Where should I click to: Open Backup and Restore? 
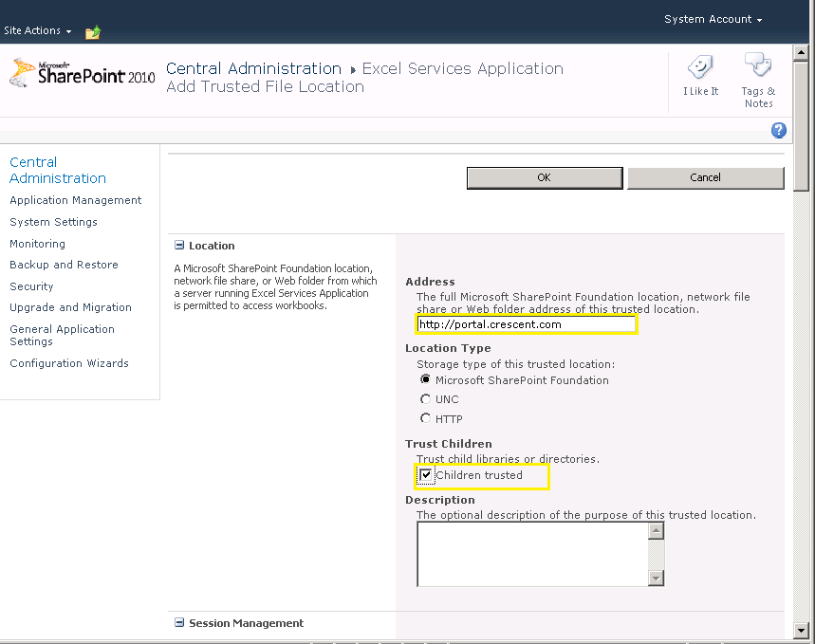pos(64,265)
